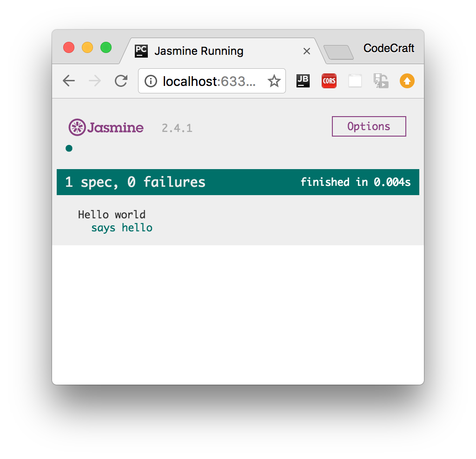Click the grey film strip extension icon
The image size is (476, 459).
[381, 81]
